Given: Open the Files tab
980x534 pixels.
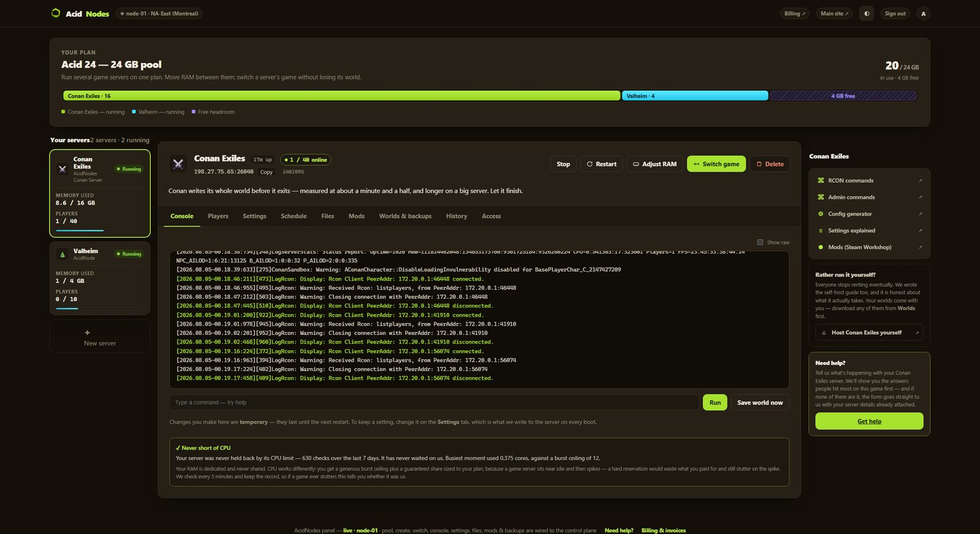Looking at the screenshot, I should [x=328, y=216].
